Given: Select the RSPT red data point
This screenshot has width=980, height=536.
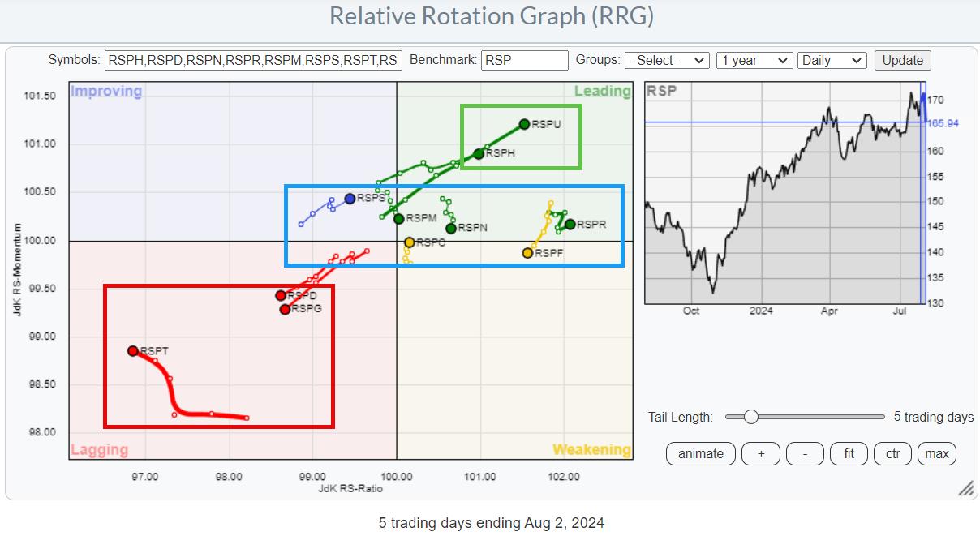Looking at the screenshot, I should [133, 350].
